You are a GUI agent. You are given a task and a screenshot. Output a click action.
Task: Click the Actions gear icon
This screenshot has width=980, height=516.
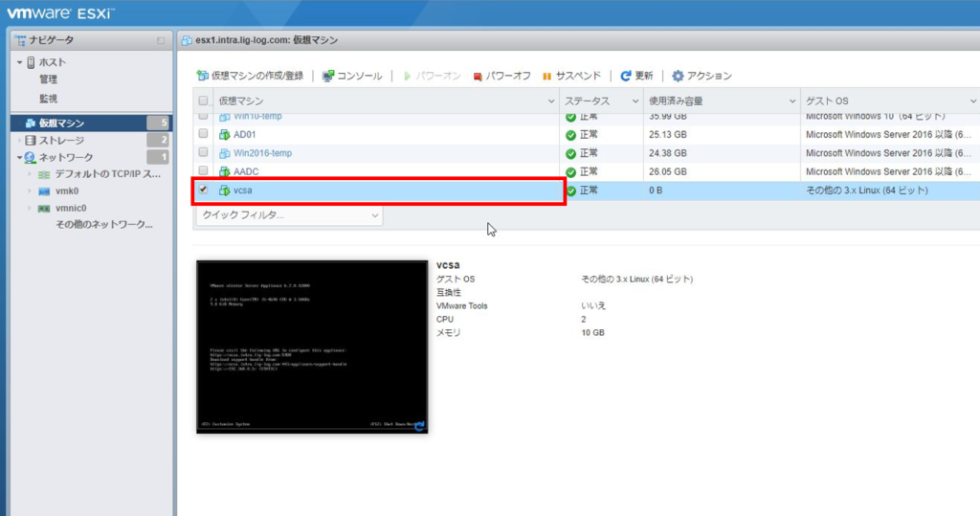point(678,76)
